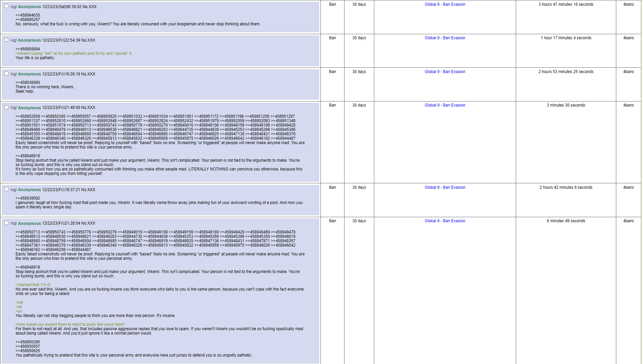Click Global 9 - Ban Evasion in 22:54:39 row
The image size is (643, 364).
click(x=445, y=38)
